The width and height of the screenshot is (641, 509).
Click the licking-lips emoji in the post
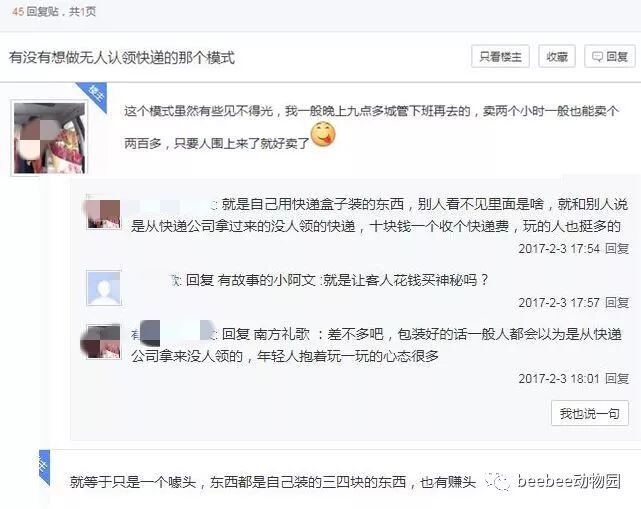pyautogui.click(x=323, y=134)
